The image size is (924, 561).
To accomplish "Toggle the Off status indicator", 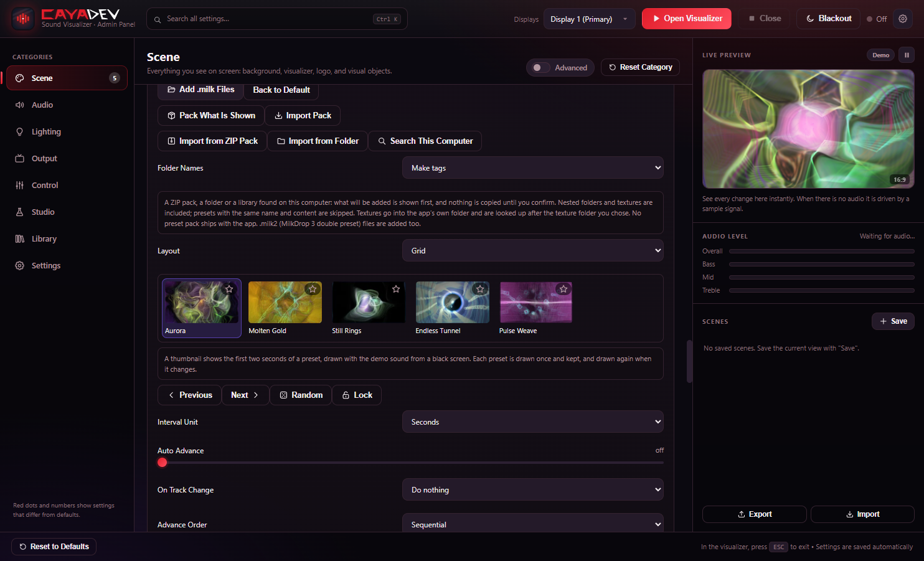I will point(877,19).
